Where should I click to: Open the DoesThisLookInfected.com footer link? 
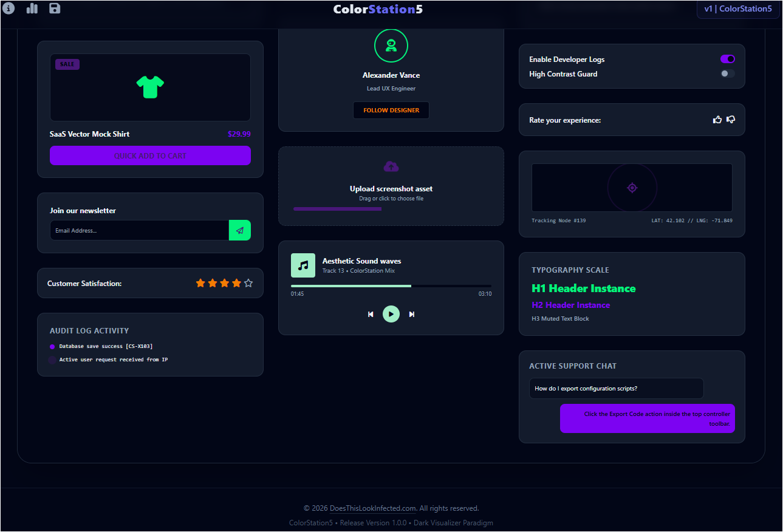click(x=373, y=508)
